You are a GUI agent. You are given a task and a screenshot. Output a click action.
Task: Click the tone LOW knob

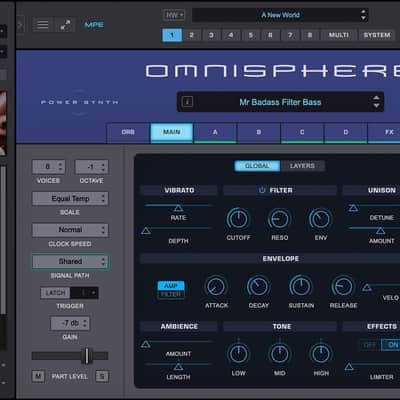239,354
